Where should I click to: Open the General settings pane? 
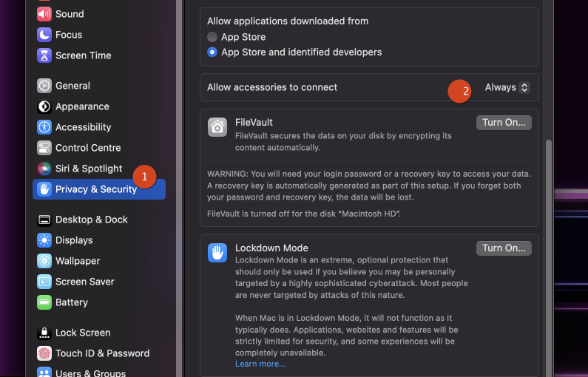pos(72,86)
